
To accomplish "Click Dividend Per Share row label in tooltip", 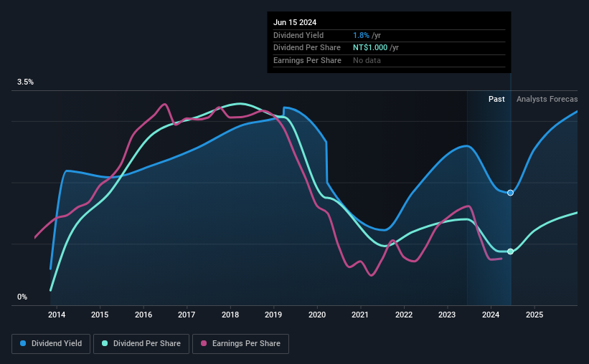I will coord(307,48).
